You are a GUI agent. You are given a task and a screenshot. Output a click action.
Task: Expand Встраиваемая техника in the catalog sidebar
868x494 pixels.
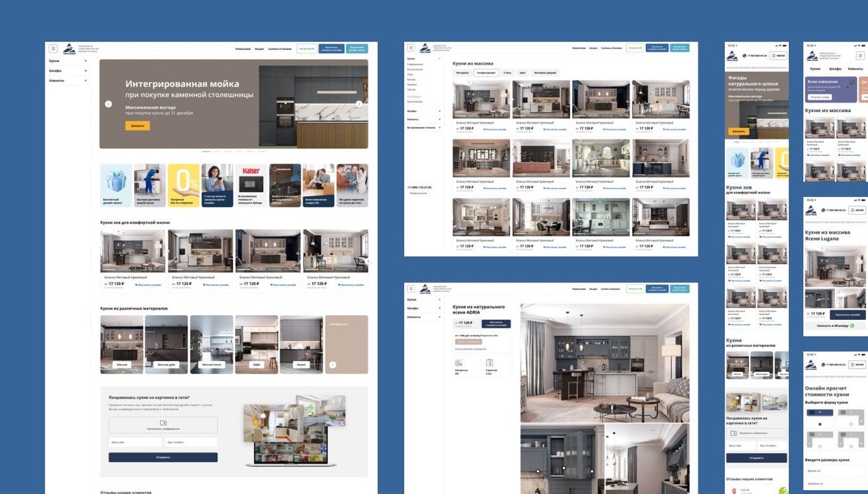[440, 128]
